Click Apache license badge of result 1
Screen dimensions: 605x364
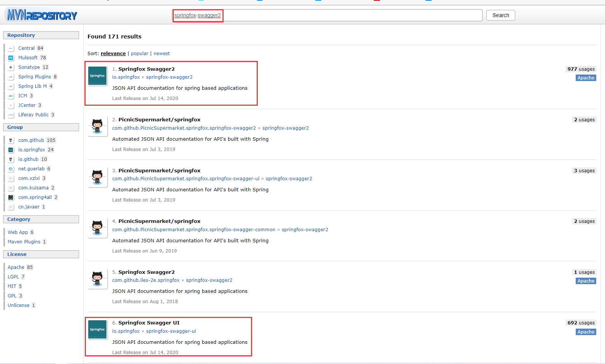pos(586,78)
